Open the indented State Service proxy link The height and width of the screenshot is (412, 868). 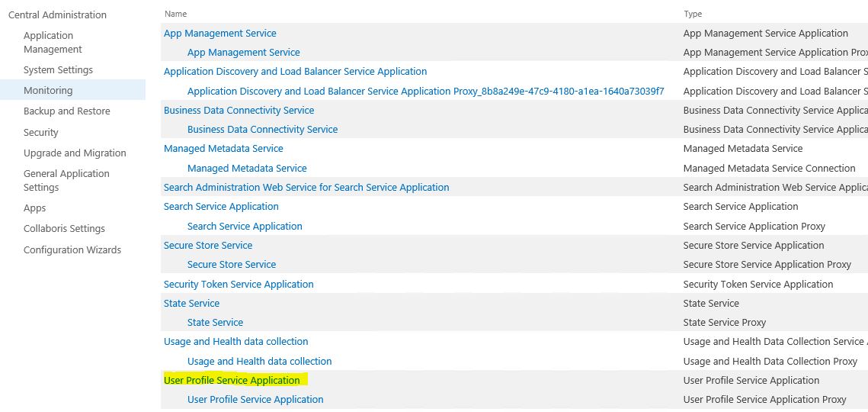(215, 322)
